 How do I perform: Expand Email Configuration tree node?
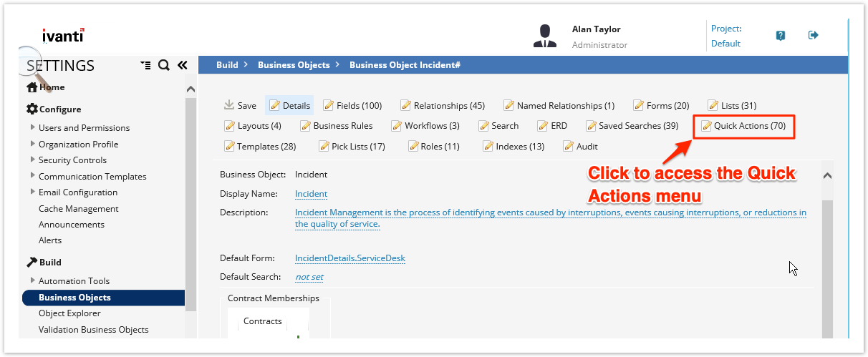(x=33, y=192)
